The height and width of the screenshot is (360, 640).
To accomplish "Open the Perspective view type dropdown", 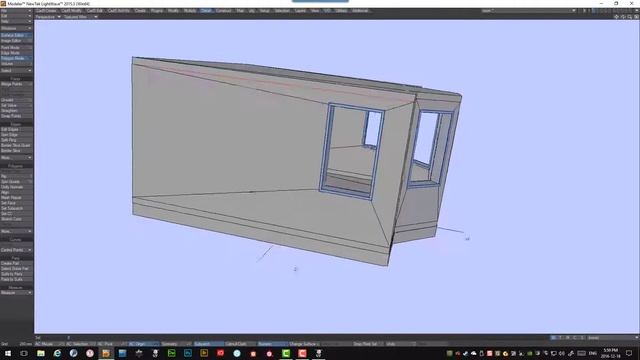I will pos(48,17).
